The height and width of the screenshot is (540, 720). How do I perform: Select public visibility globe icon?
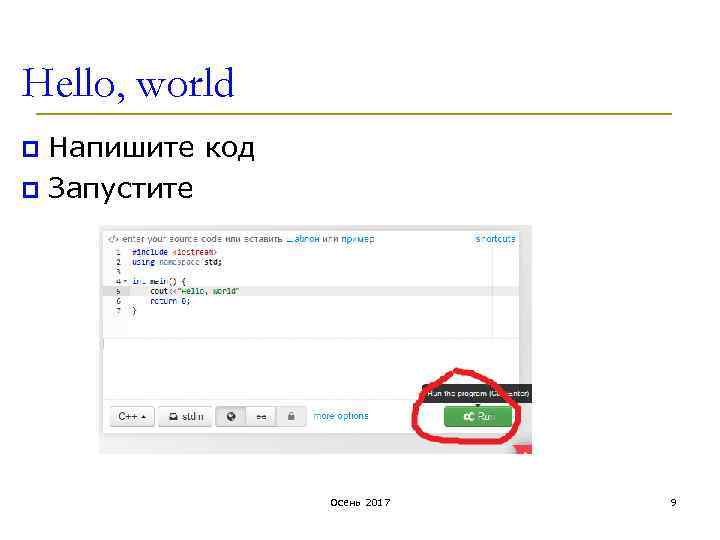(x=231, y=416)
